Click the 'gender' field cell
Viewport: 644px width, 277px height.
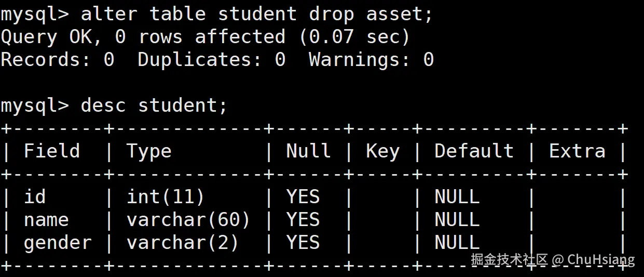58,243
